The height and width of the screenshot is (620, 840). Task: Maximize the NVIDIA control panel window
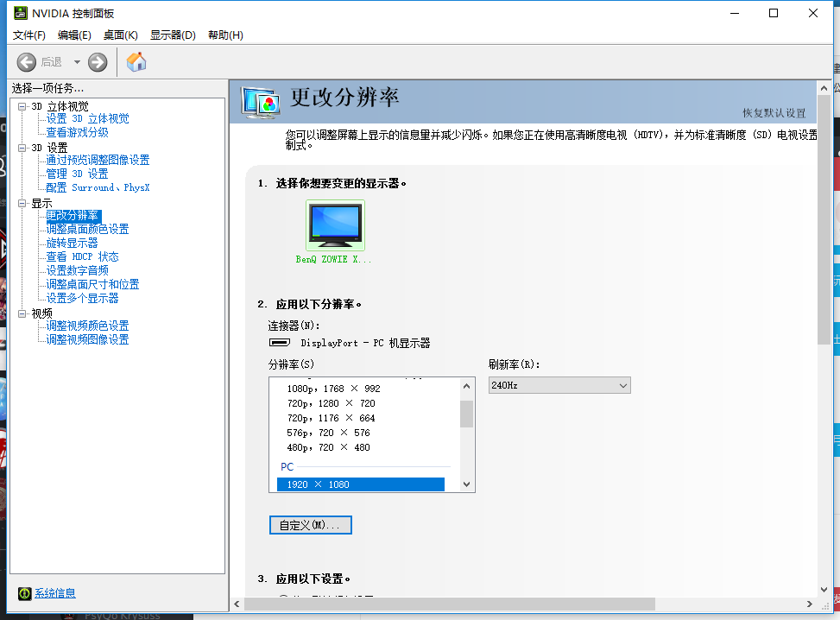tap(774, 13)
